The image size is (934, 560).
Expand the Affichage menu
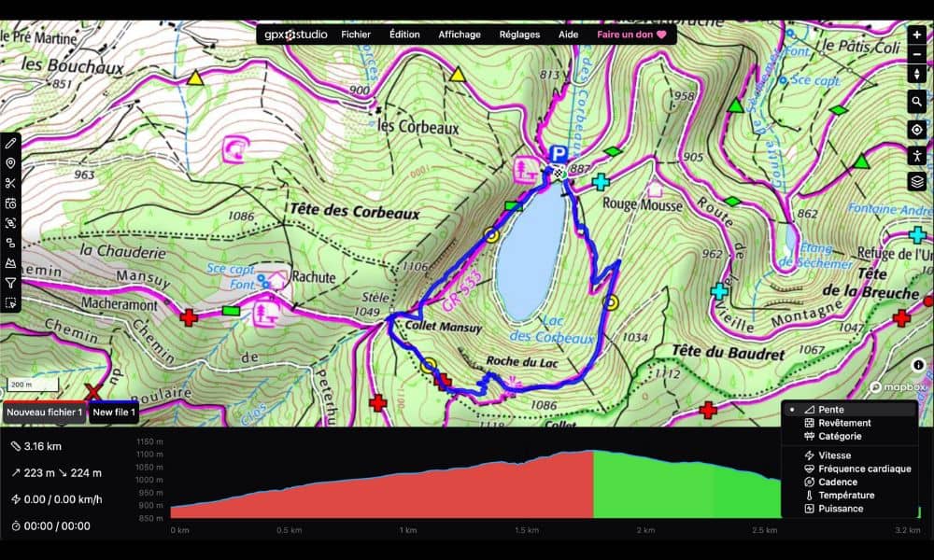[x=460, y=35]
